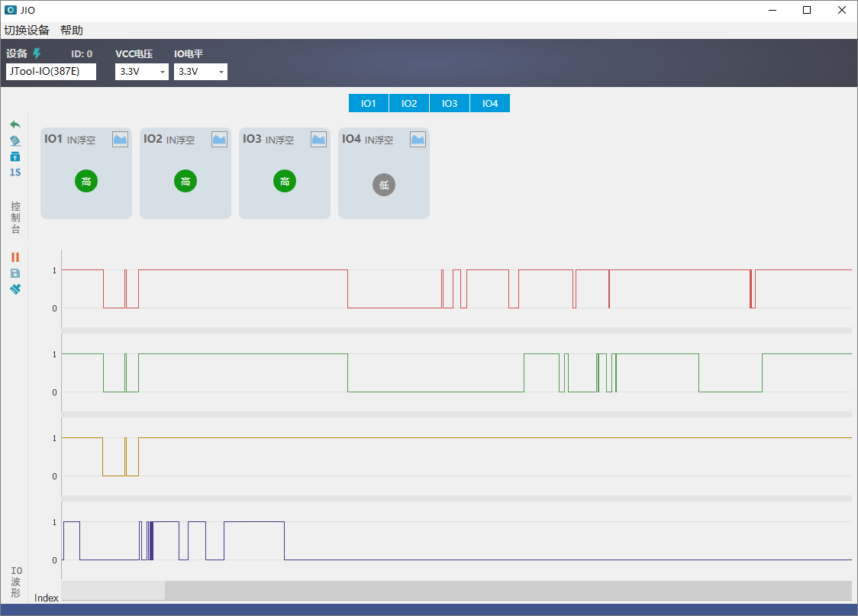
Task: Open the waveform icon on the IO4 card
Action: click(418, 140)
